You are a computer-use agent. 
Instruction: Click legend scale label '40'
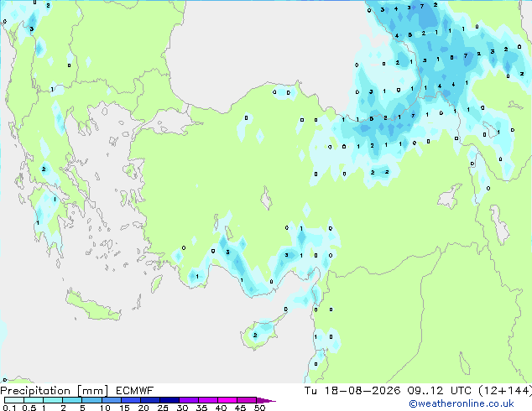(x=221, y=408)
